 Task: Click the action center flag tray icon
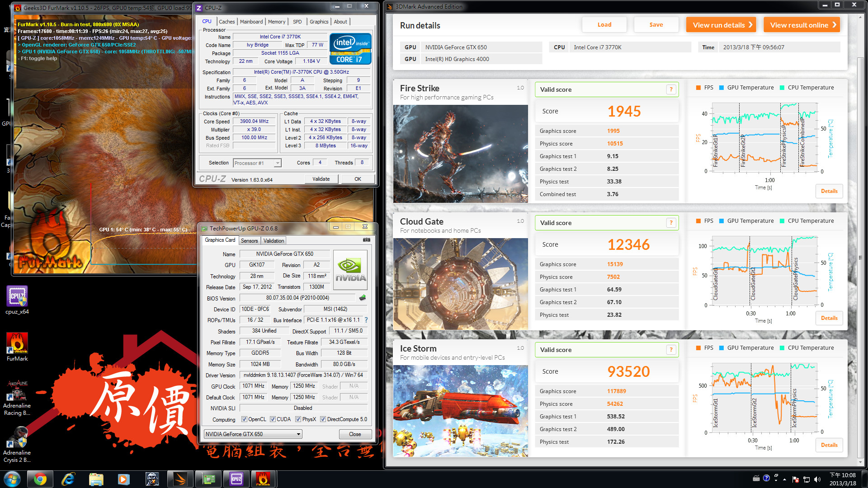[x=796, y=479]
